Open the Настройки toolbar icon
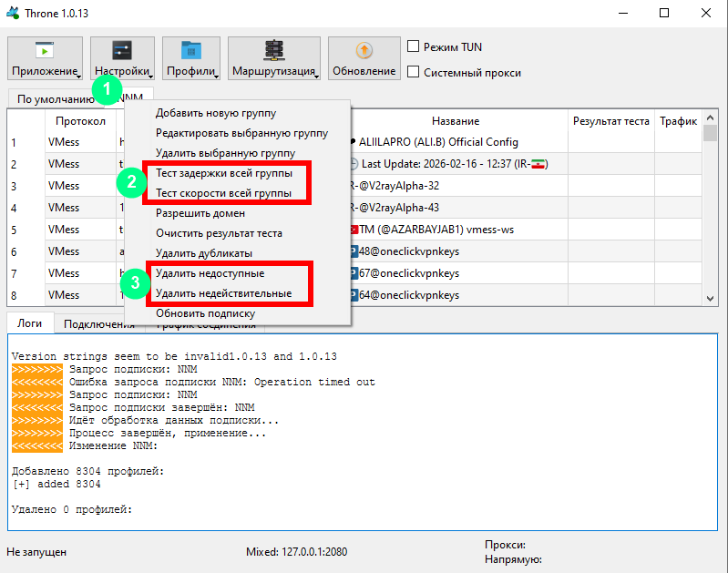728x573 pixels. (122, 51)
